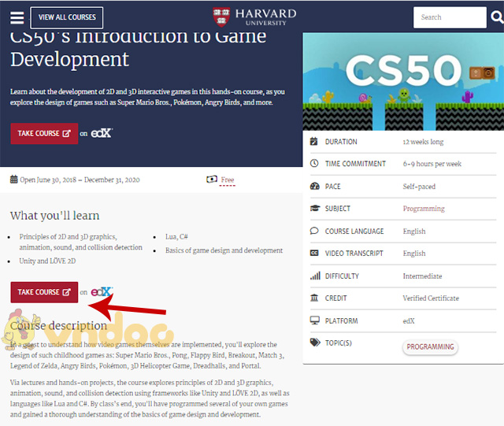Click the Free price label
The height and width of the screenshot is (426, 504).
[x=227, y=180]
